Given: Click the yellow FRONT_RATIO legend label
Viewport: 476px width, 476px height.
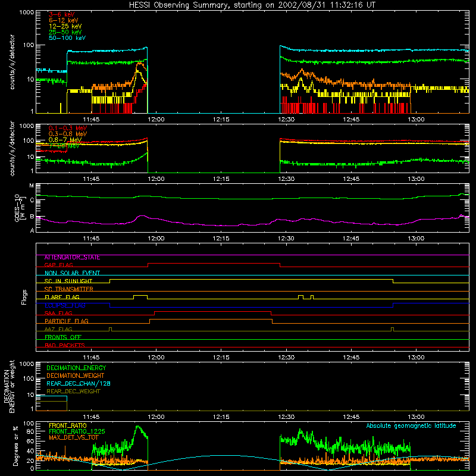Looking at the screenshot, I should [x=68, y=425].
